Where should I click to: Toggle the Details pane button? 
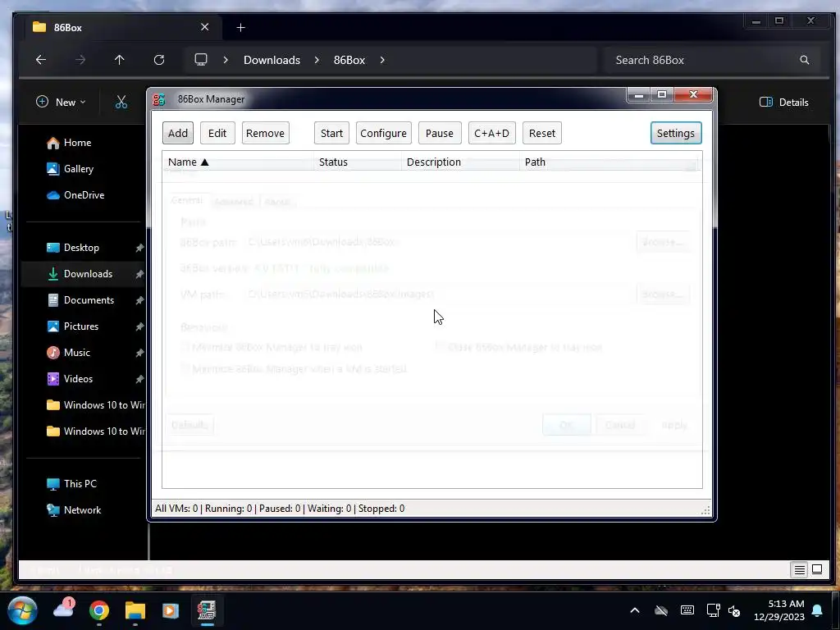tap(783, 102)
